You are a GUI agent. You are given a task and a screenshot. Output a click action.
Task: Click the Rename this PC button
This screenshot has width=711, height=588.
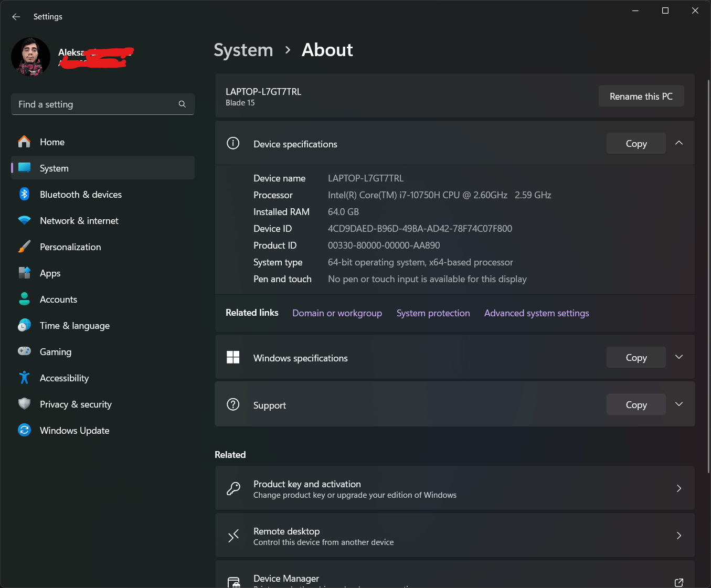641,96
